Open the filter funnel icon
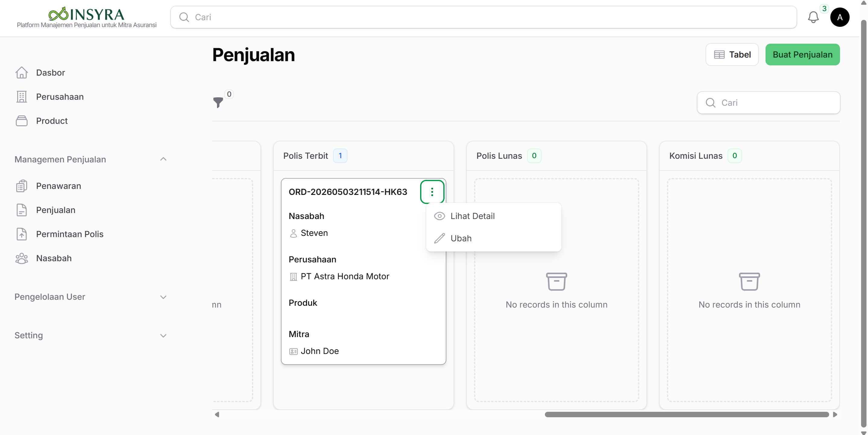 (218, 102)
